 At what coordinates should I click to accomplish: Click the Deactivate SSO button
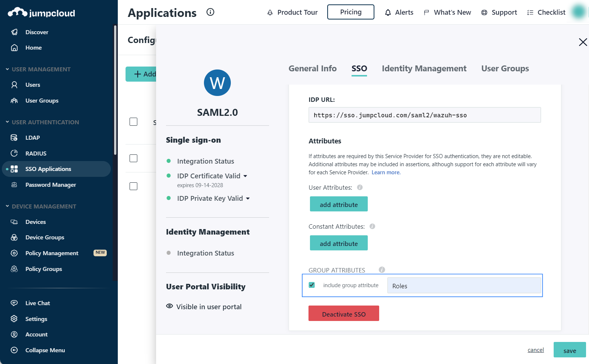[x=343, y=314]
